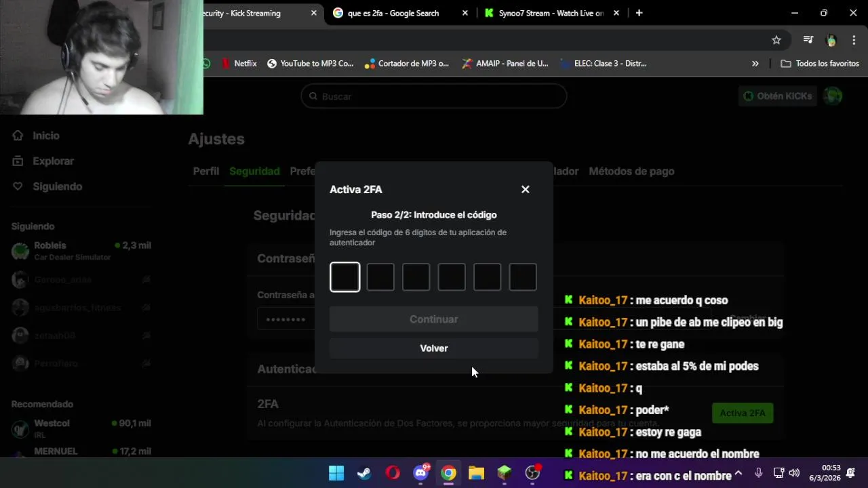Open the AMAIP Panel bookmark
This screenshot has height=488, width=868.
tap(505, 64)
